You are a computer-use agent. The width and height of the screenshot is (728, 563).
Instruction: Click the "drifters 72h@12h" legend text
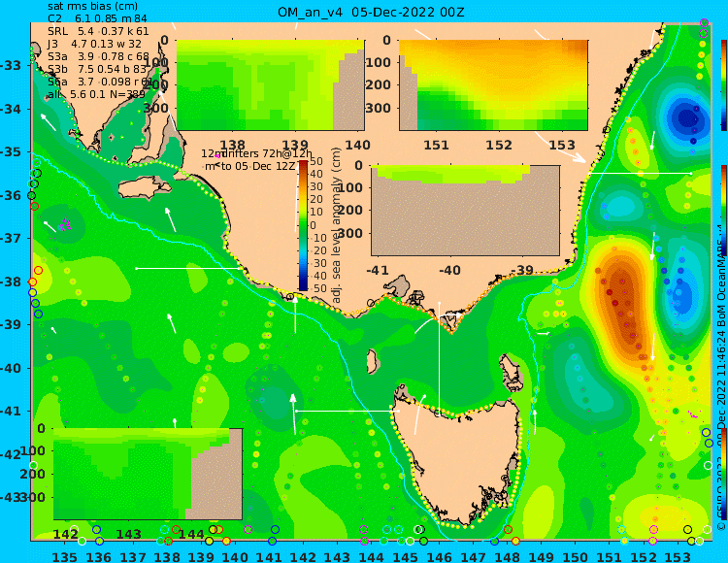[x=268, y=153]
